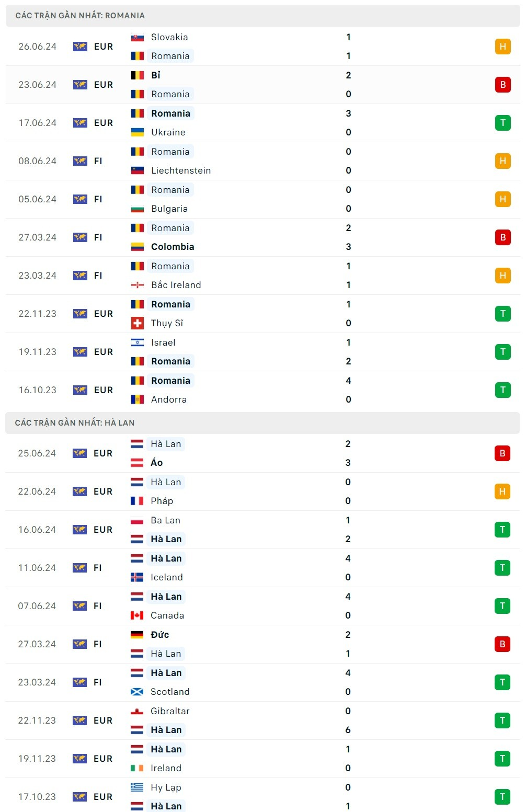The height and width of the screenshot is (812, 526).
Task: Click the Switzerland flag next to Thụy Sĩ
Action: (x=138, y=323)
